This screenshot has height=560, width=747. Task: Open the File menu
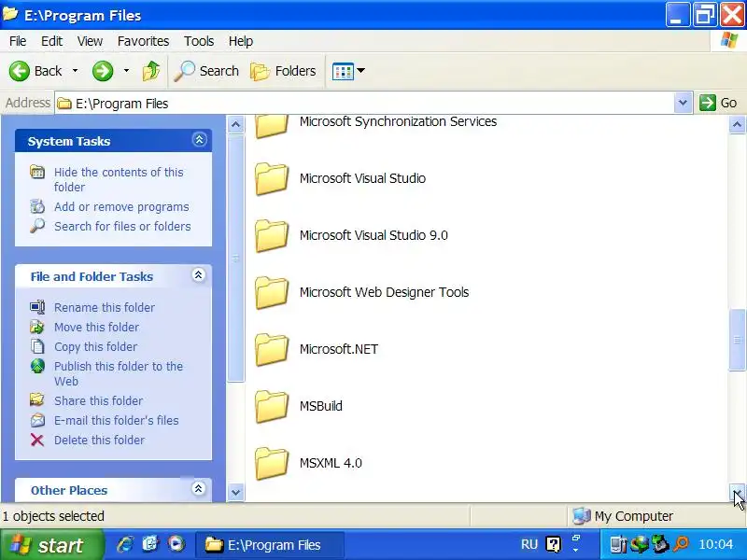(18, 41)
